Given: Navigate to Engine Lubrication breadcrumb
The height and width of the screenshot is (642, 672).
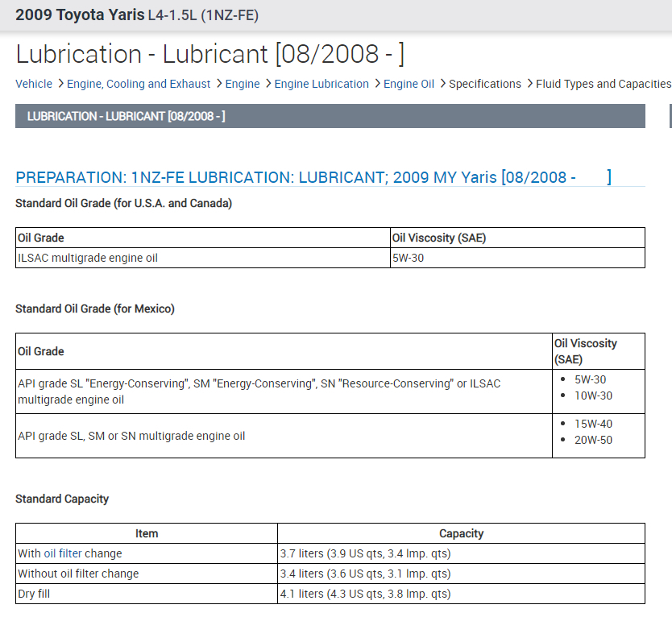Looking at the screenshot, I should click(x=321, y=84).
